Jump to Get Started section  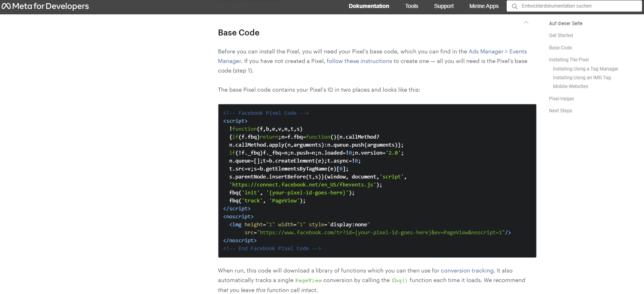pos(560,35)
